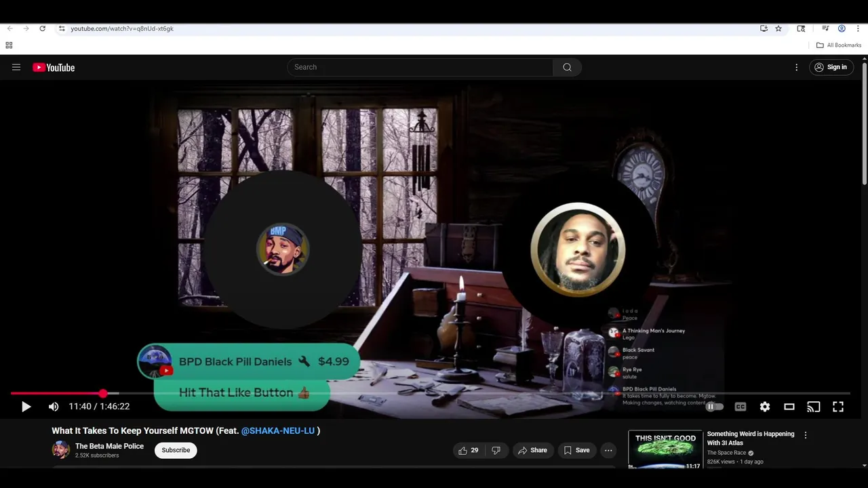This screenshot has height=488, width=868.
Task: Go to YouTube home via logo
Action: point(54,67)
